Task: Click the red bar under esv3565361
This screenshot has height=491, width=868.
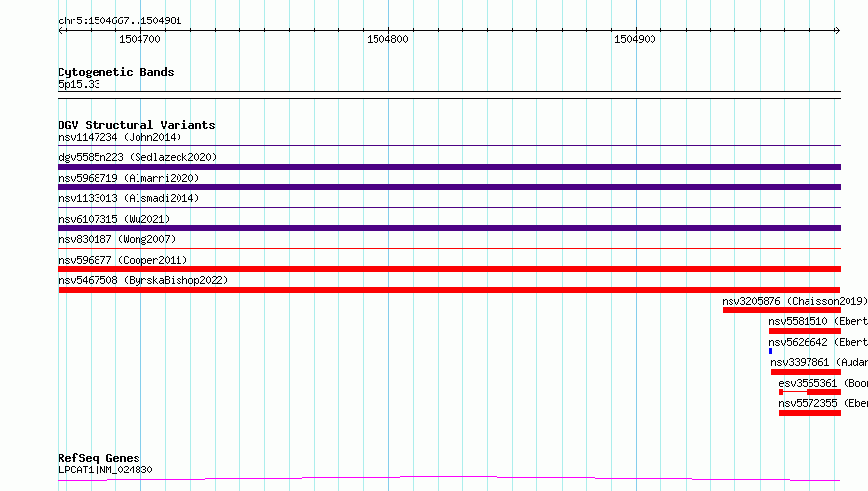Action: 809,392
